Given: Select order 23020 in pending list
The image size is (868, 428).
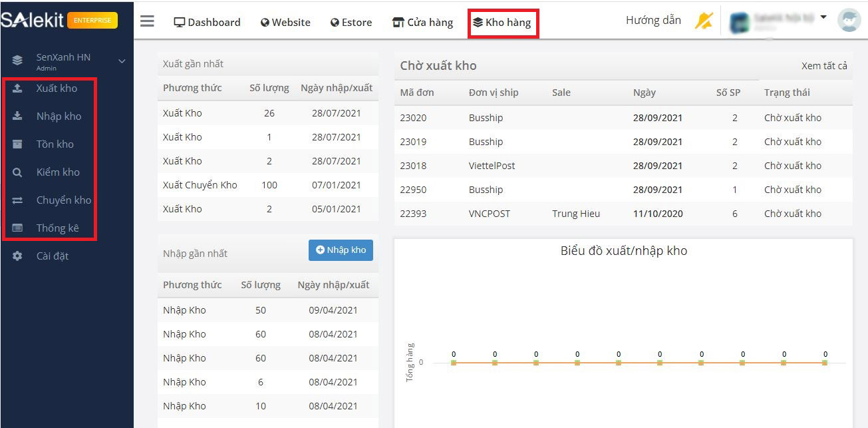Looking at the screenshot, I should [413, 118].
